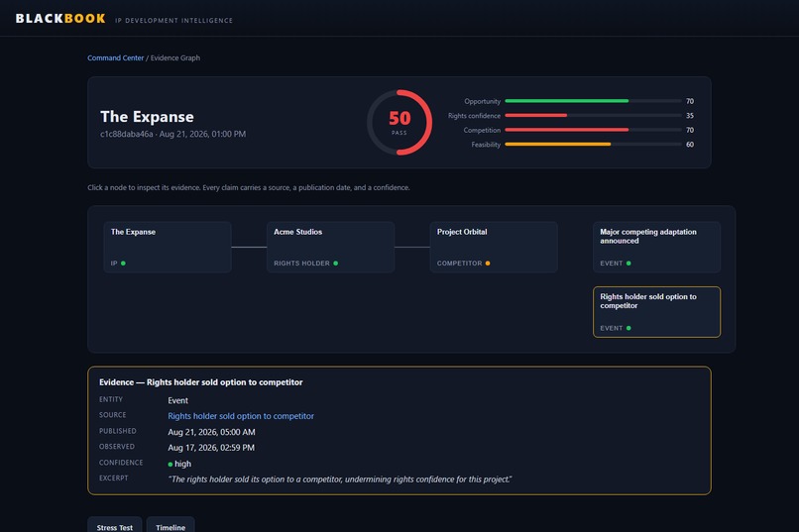Viewport: 799px width, 532px height.
Task: Click the 50 PASS score ring
Action: (x=399, y=123)
